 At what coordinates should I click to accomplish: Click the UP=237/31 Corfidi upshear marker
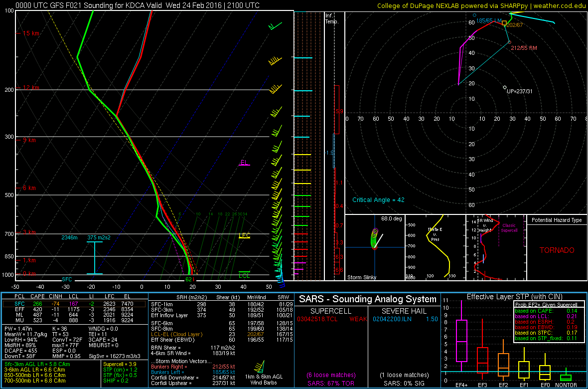[x=505, y=87]
